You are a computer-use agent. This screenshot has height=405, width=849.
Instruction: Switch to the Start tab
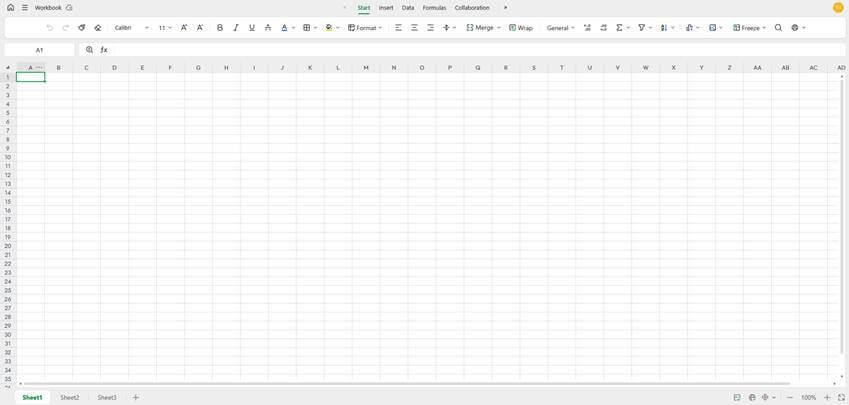364,8
